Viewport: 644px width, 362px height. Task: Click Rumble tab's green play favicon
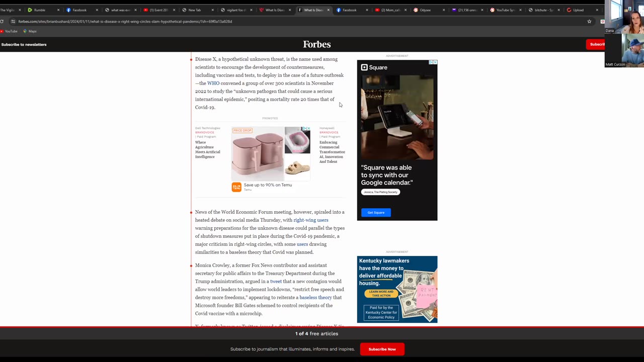tap(30, 10)
